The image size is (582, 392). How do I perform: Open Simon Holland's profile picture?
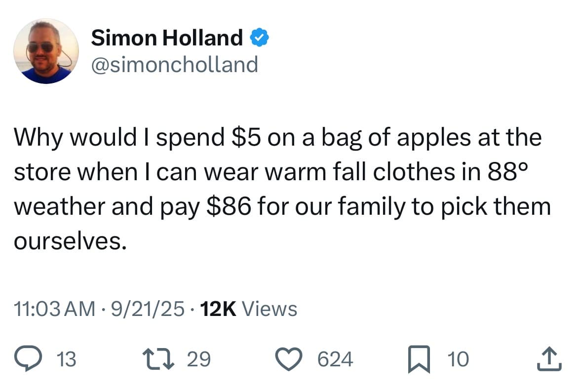point(46,51)
